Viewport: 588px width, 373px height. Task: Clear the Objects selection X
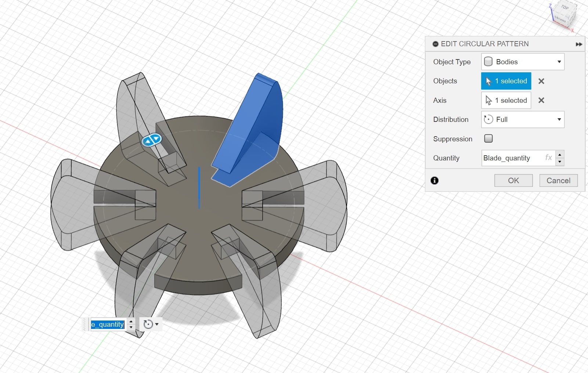point(541,81)
